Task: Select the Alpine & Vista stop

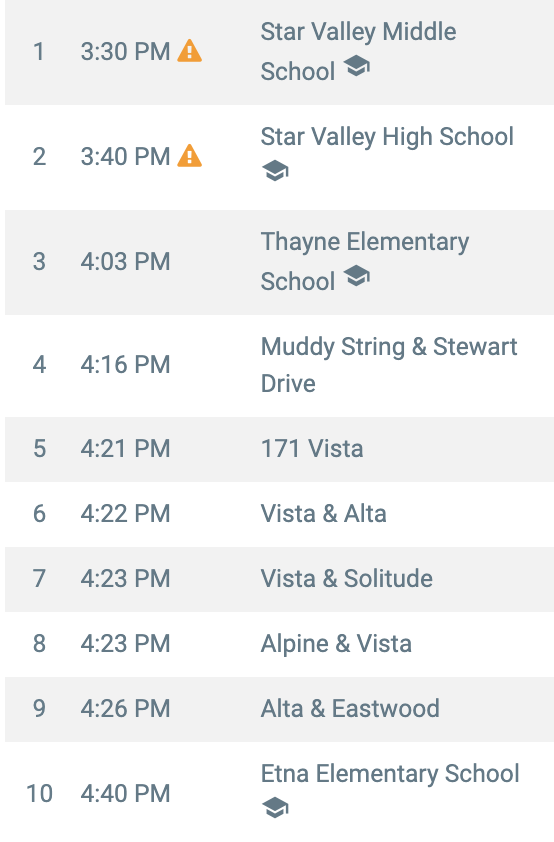Action: click(x=279, y=644)
